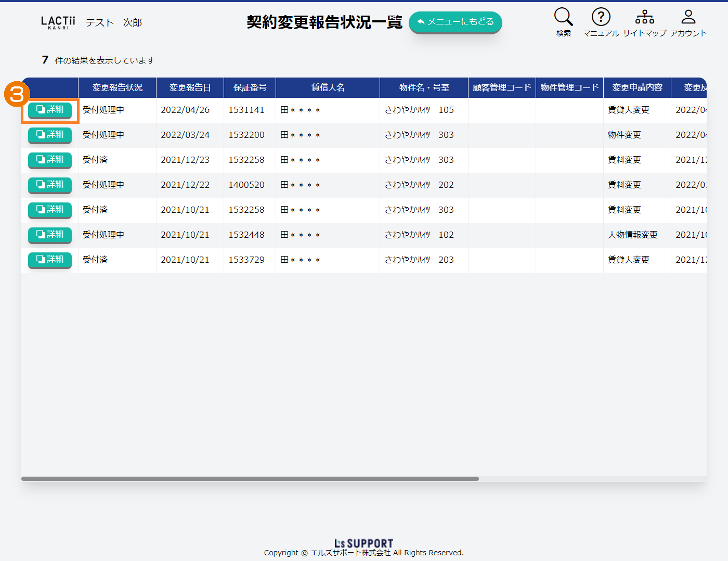This screenshot has height=561, width=728.
Task: Open 詳細 for guarantee number 1531141
Action: [50, 110]
